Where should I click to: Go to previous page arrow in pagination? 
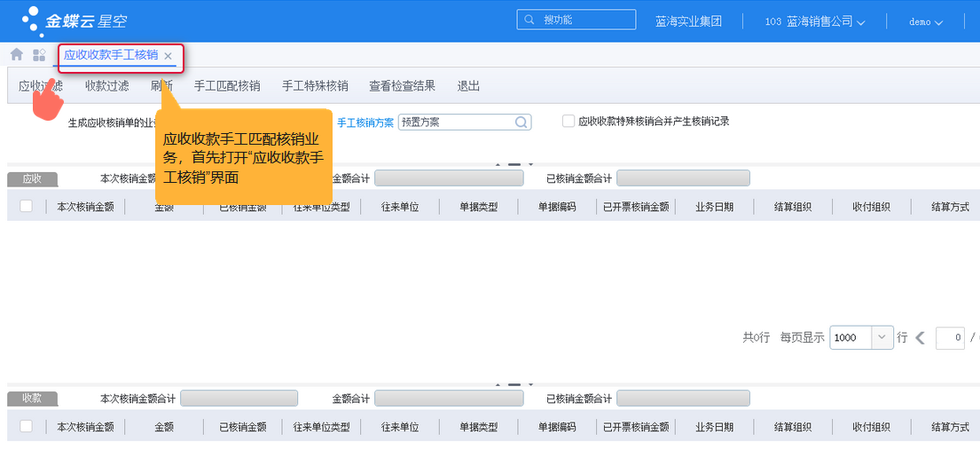[x=920, y=338]
